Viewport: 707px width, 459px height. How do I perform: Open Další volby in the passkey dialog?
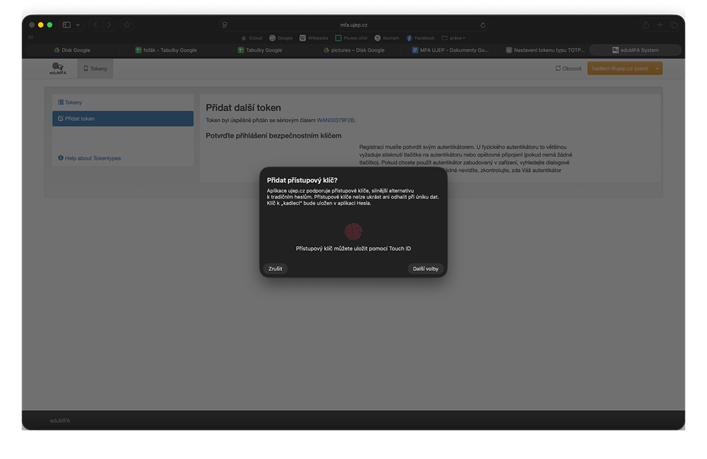(425, 269)
